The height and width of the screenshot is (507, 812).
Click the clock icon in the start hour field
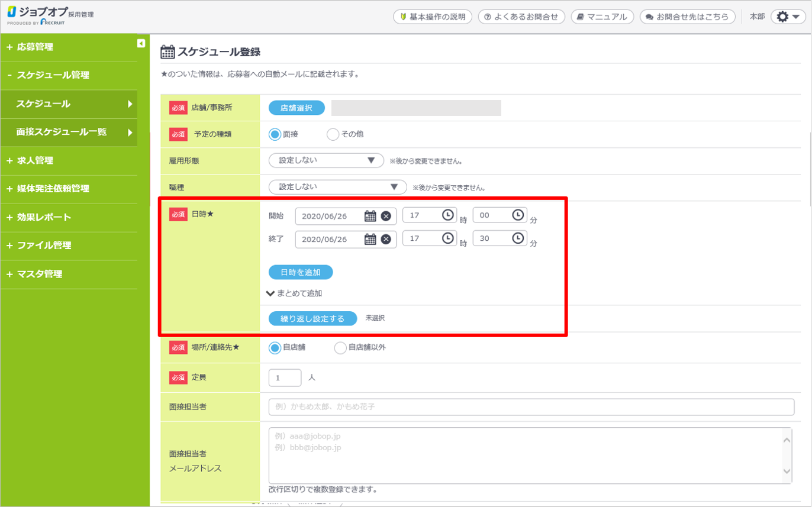point(448,215)
